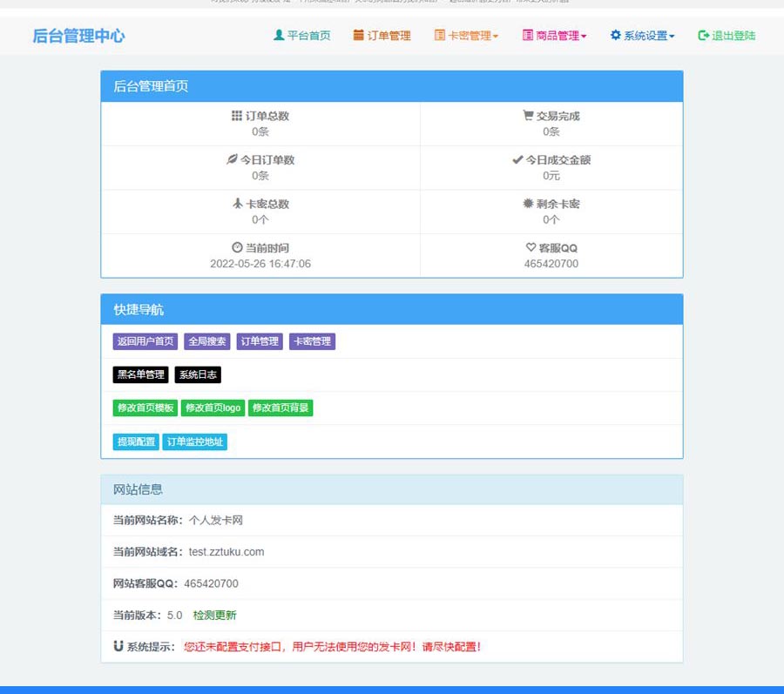Expand the 卡密管理 dropdown menu

point(467,36)
